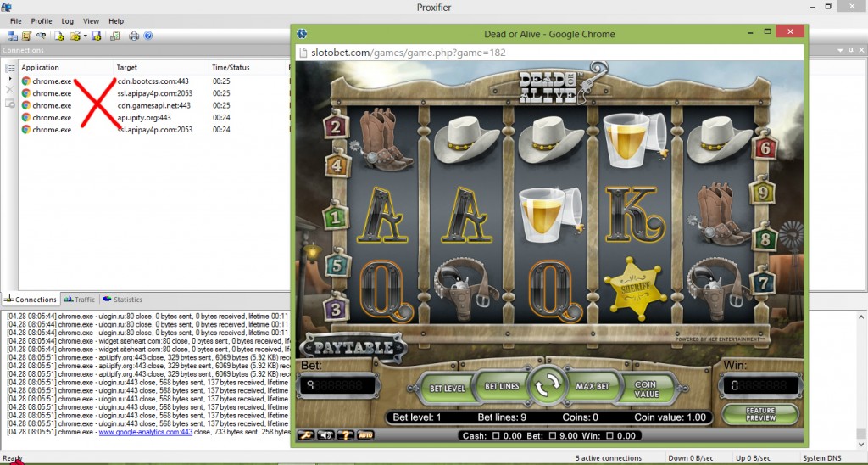The height and width of the screenshot is (465, 868).
Task: Click the Win amount display
Action: pos(762,385)
